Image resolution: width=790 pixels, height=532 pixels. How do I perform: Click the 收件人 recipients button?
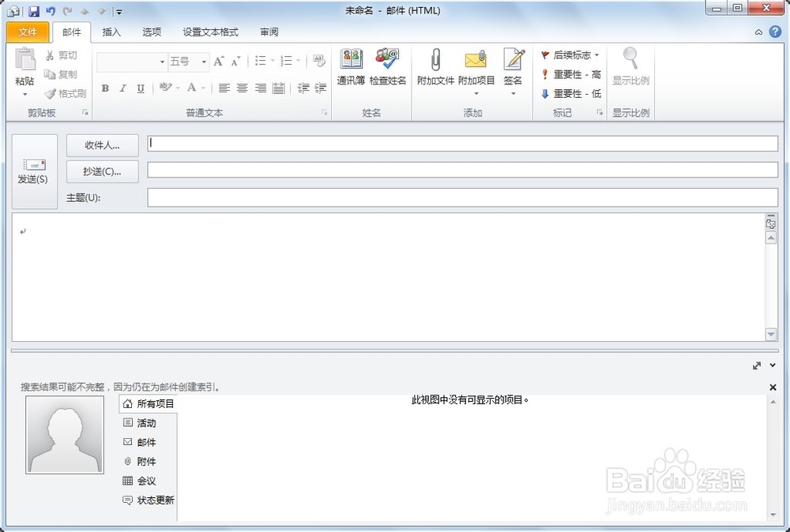pyautogui.click(x=101, y=145)
